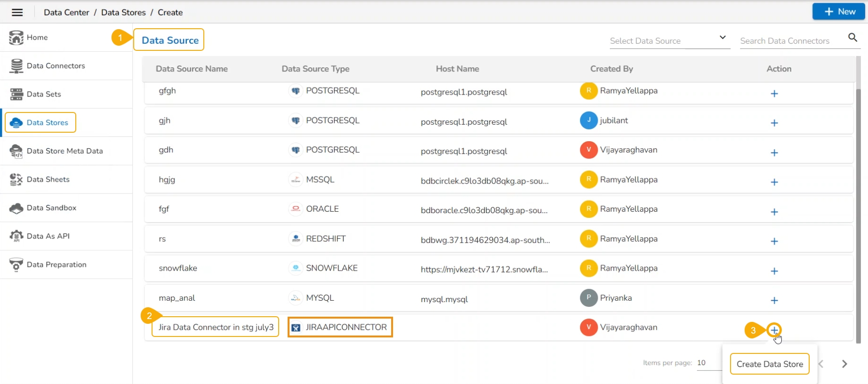Viewport: 868px width, 384px height.
Task: Click Data Stores breadcrumb link
Action: pos(123,12)
